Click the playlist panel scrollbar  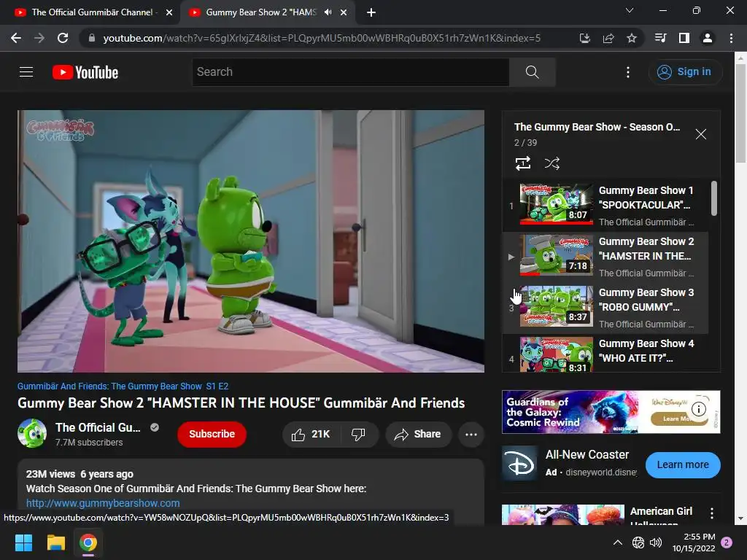pos(713,198)
